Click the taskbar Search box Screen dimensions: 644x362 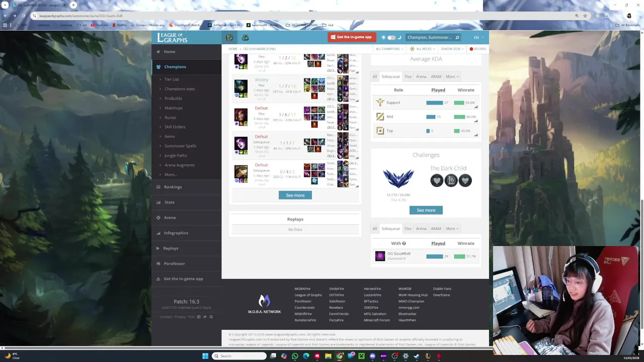[x=239, y=356]
